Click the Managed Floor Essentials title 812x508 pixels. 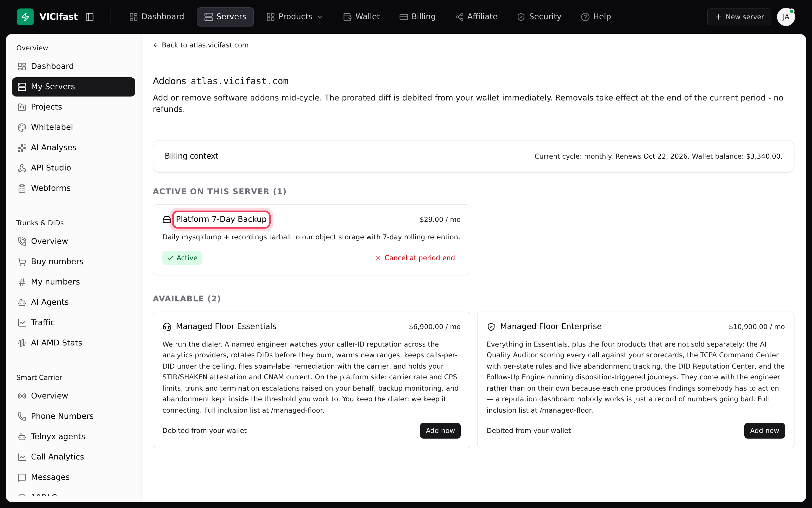(226, 327)
